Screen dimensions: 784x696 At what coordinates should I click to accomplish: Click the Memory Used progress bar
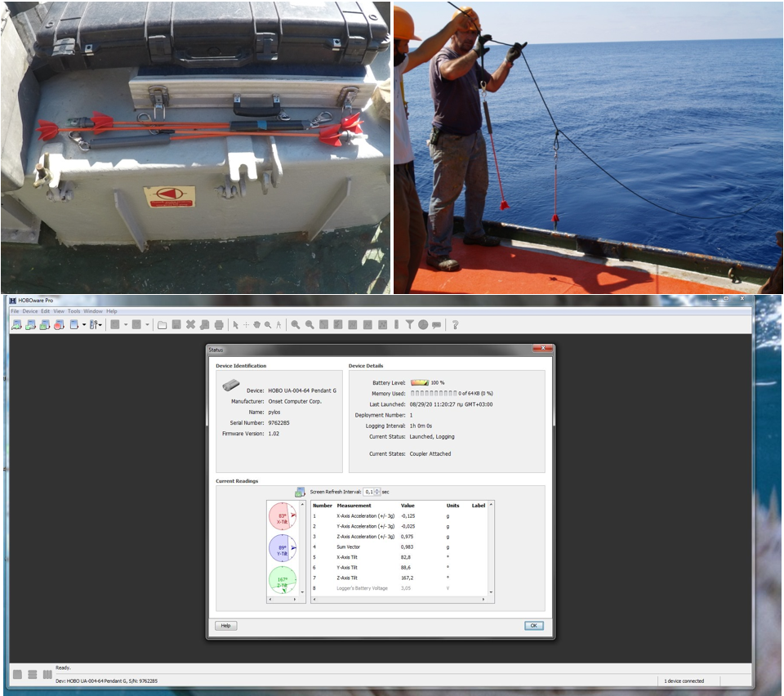pyautogui.click(x=434, y=394)
